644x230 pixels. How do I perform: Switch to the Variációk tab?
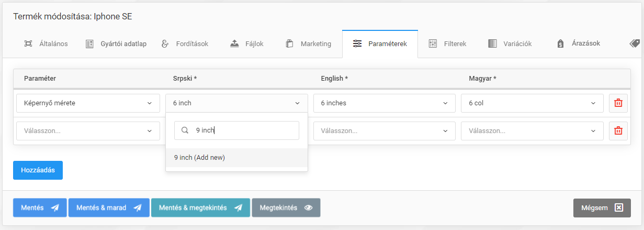pos(510,44)
